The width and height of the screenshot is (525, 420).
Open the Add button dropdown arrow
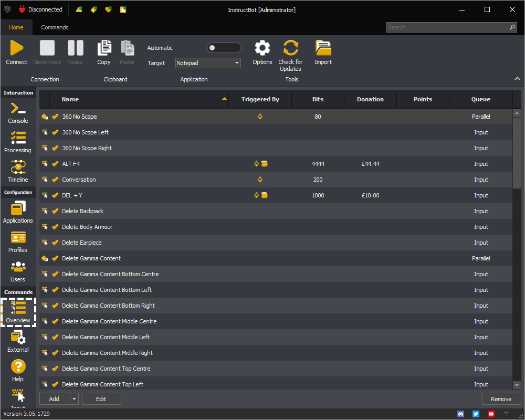coord(75,399)
